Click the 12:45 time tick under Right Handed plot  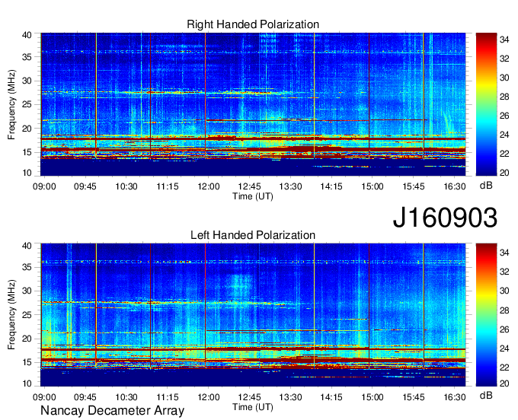[249, 186]
